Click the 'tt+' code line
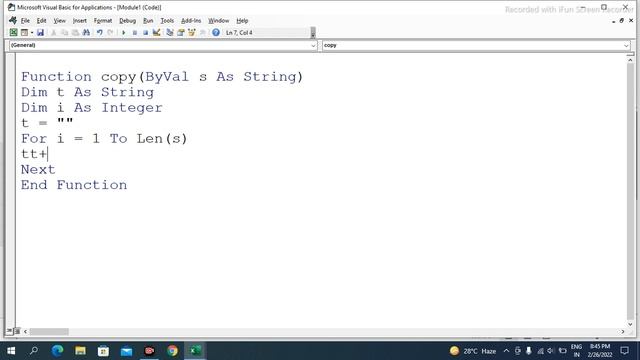Screen dimensions: 640x360 [x=34, y=154]
